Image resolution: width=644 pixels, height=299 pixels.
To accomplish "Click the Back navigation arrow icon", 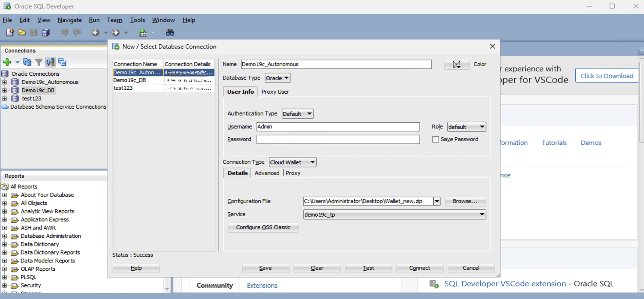I will 95,32.
